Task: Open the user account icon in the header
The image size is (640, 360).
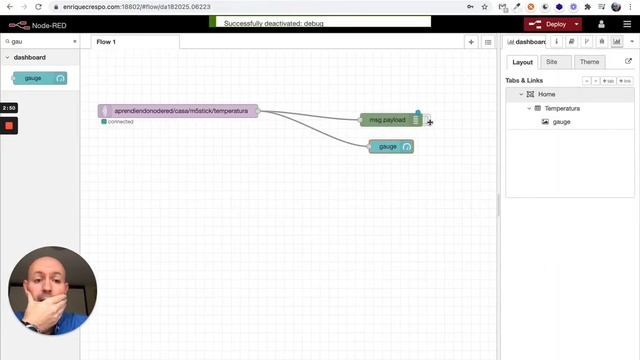Action: pyautogui.click(x=601, y=24)
